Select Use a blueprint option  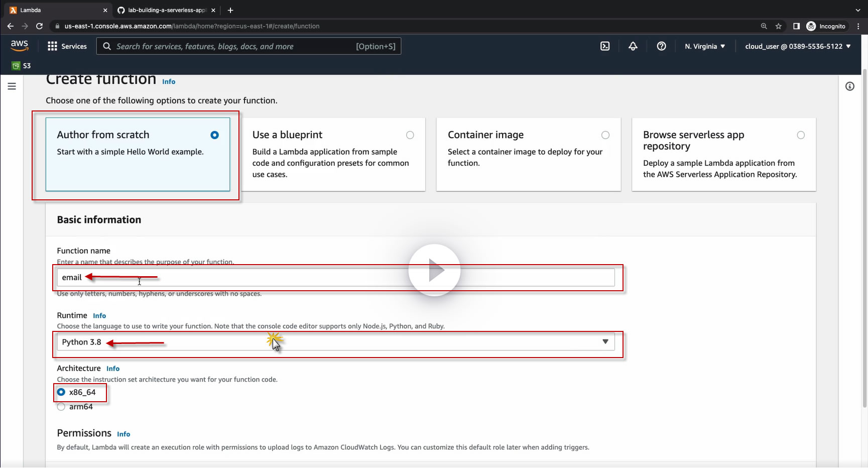(333, 154)
